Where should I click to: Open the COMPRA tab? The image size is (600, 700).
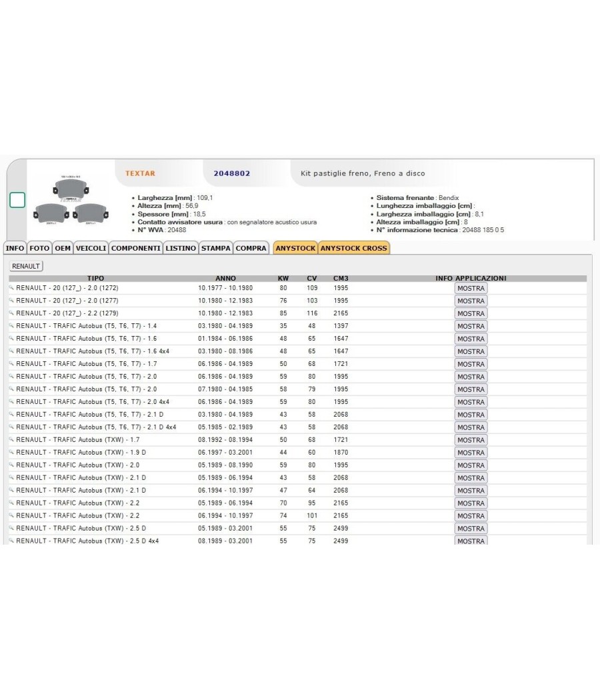(x=251, y=248)
